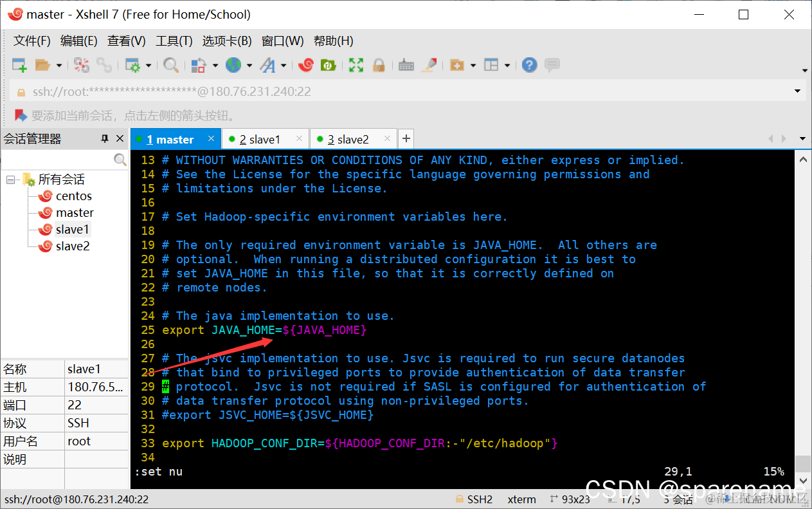
Task: Open the tab list dropdown arrow
Action: click(x=802, y=139)
